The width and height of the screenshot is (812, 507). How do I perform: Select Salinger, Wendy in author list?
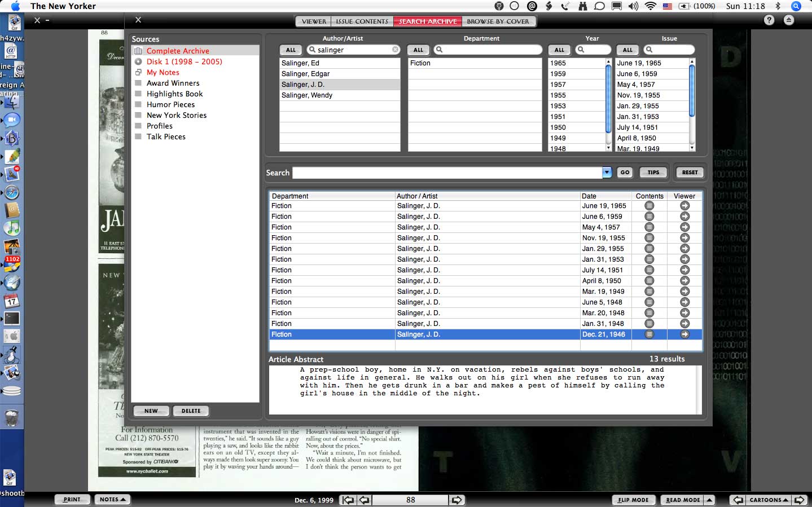(340, 95)
